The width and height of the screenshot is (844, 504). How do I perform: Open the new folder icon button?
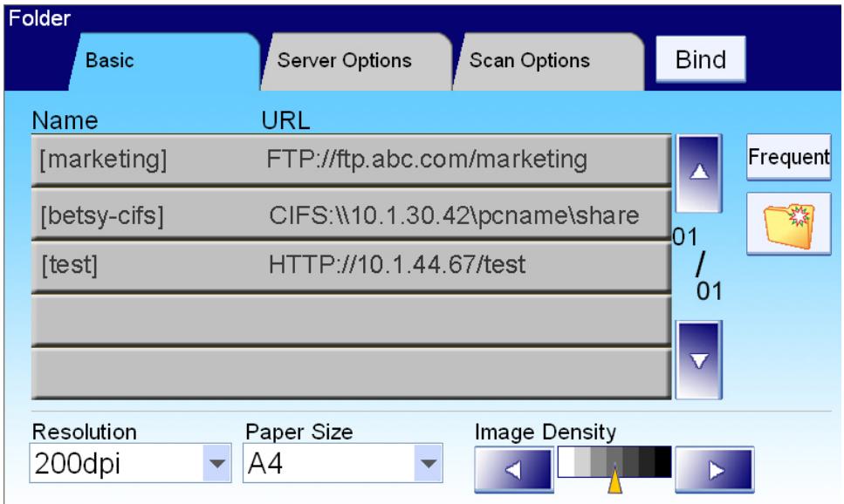[788, 224]
